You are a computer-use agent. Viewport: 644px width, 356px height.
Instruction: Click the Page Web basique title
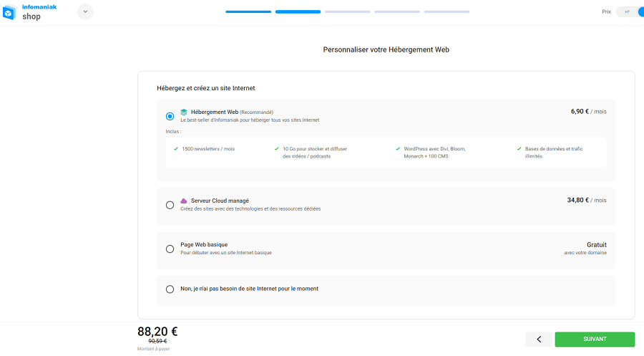[x=204, y=245]
